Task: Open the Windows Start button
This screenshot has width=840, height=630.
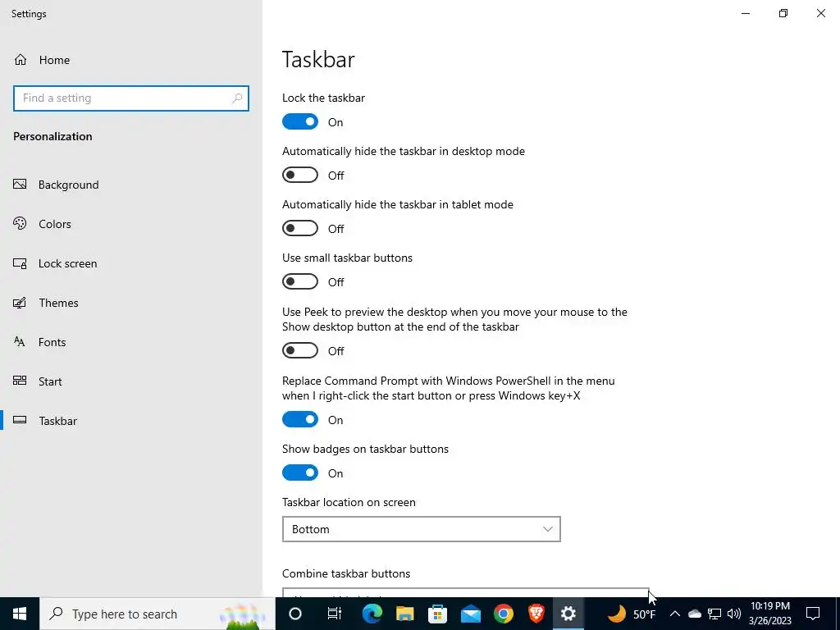Action: point(20,614)
